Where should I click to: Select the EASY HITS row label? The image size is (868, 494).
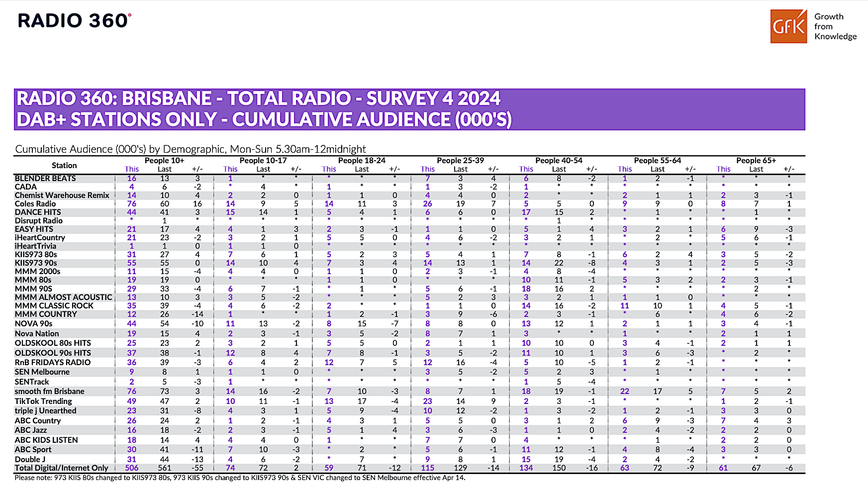pyautogui.click(x=34, y=229)
